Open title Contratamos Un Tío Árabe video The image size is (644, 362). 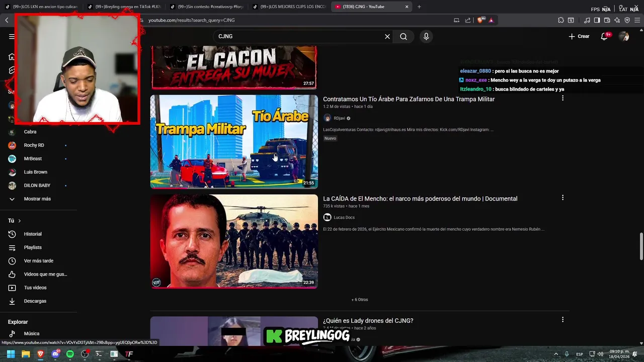(409, 99)
